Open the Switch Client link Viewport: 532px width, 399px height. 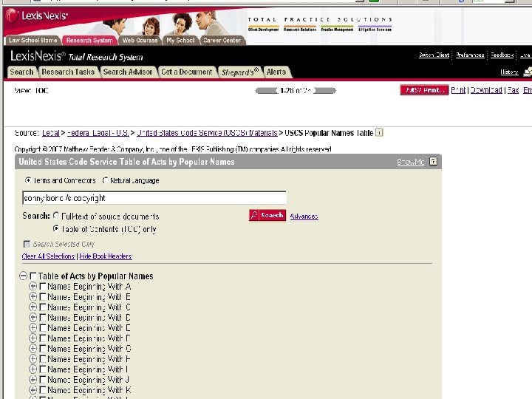[434, 55]
